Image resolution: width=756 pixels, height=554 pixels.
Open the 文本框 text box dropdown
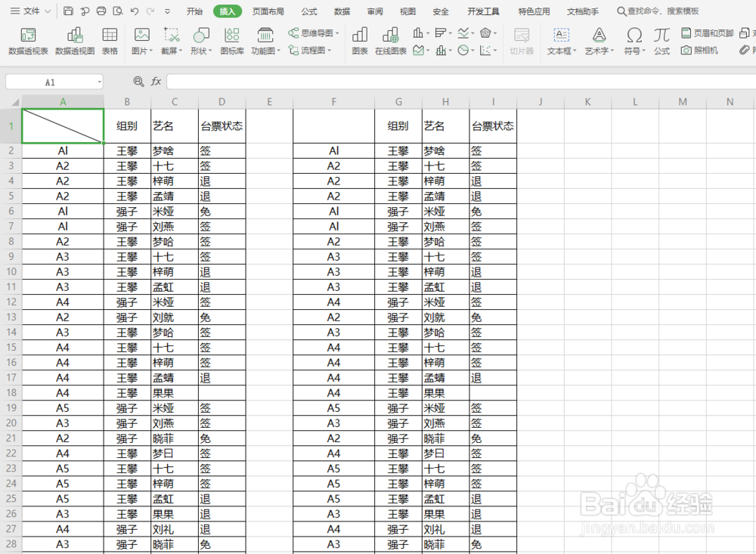562,41
